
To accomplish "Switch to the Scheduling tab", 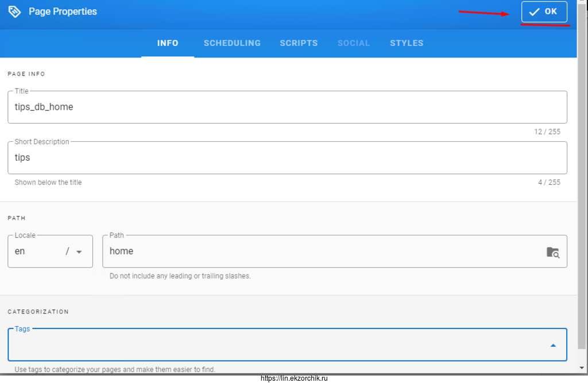I will tap(232, 43).
